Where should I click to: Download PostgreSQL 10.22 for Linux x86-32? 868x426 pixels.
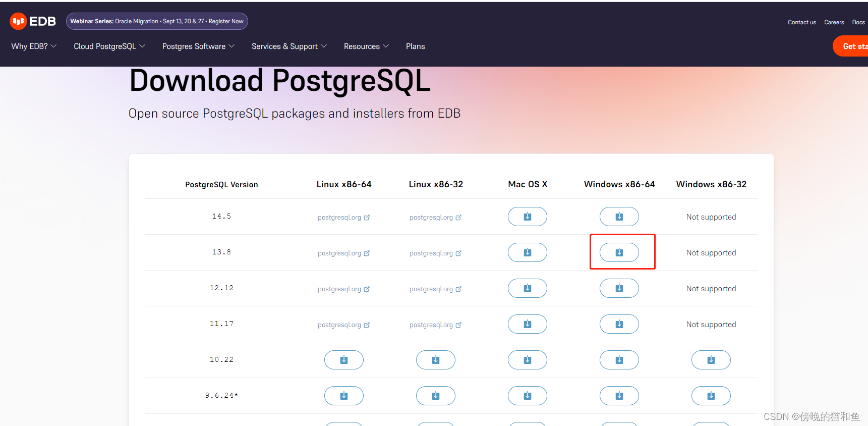(436, 360)
